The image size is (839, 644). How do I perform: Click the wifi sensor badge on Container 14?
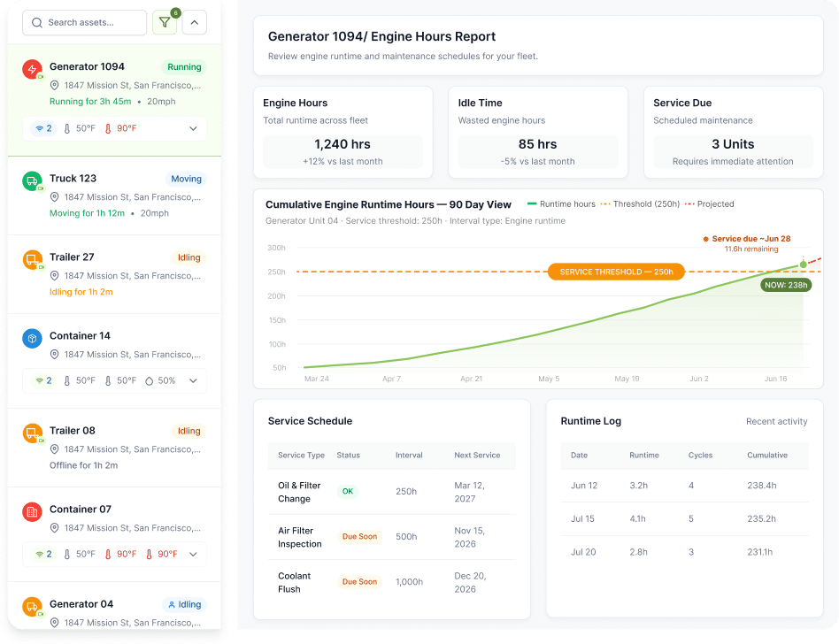(43, 381)
